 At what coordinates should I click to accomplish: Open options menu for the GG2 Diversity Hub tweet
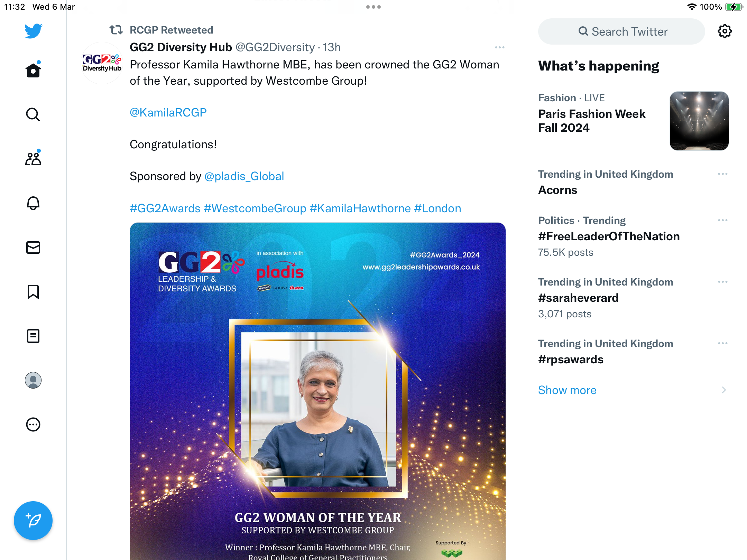click(x=500, y=47)
